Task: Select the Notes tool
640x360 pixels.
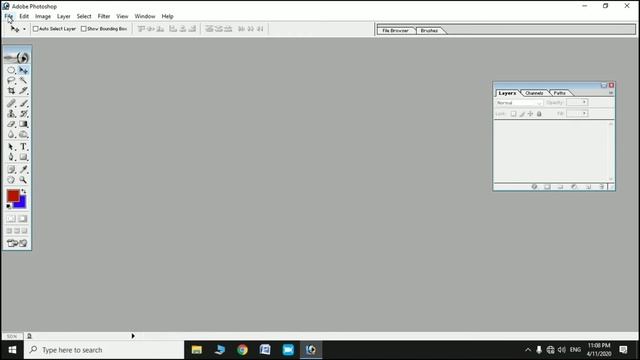Action: [11, 169]
